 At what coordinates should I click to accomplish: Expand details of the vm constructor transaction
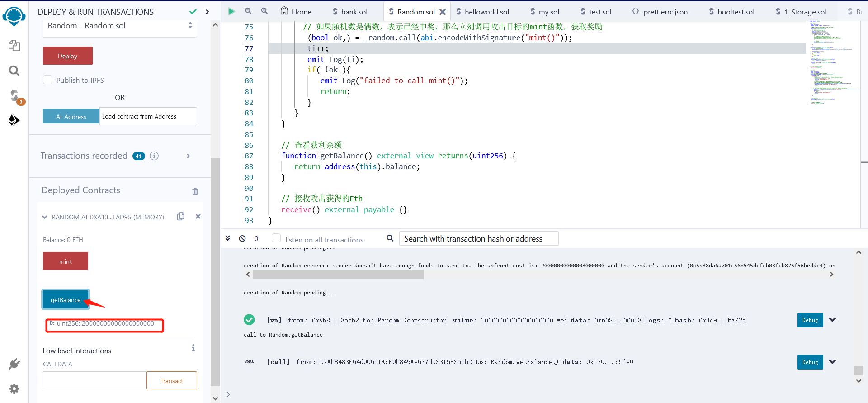pyautogui.click(x=832, y=320)
